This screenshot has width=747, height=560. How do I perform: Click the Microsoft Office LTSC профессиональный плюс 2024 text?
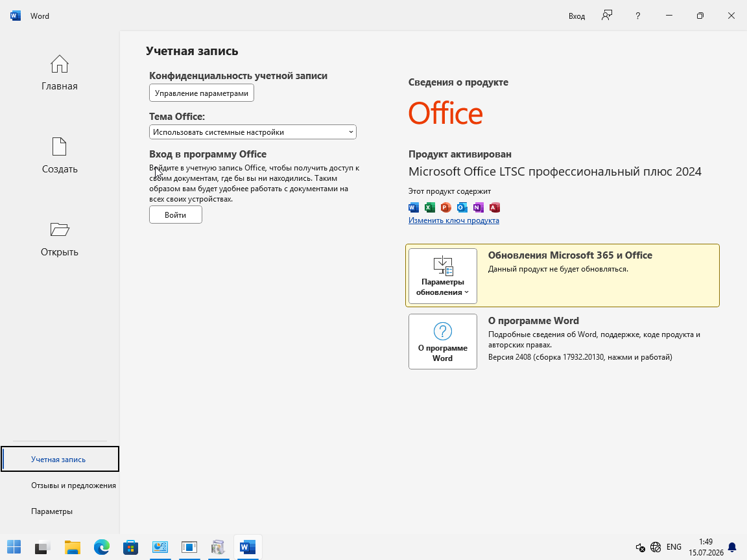point(555,171)
